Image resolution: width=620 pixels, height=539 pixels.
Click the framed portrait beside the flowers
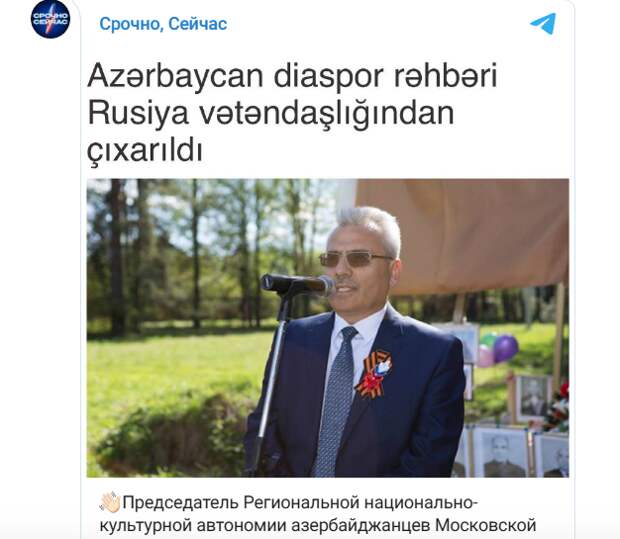tap(533, 398)
